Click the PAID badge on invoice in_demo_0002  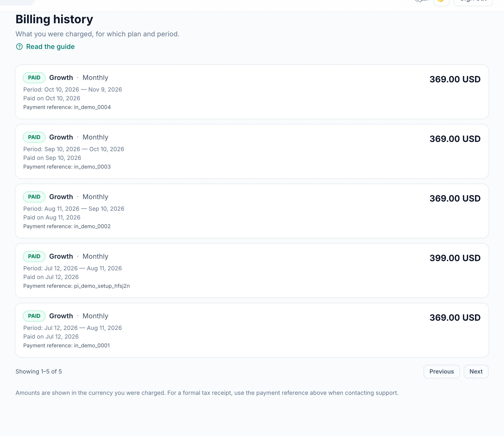[34, 197]
